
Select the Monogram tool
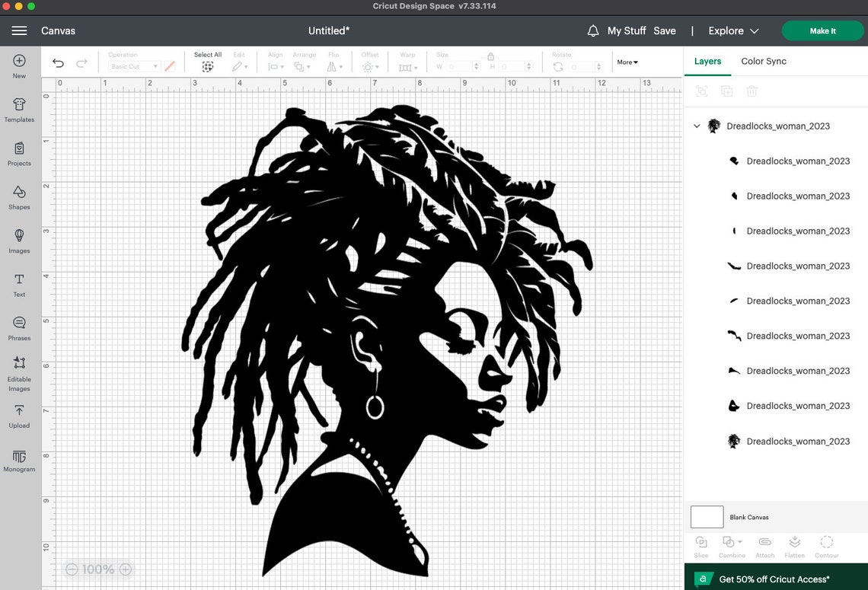[19, 458]
